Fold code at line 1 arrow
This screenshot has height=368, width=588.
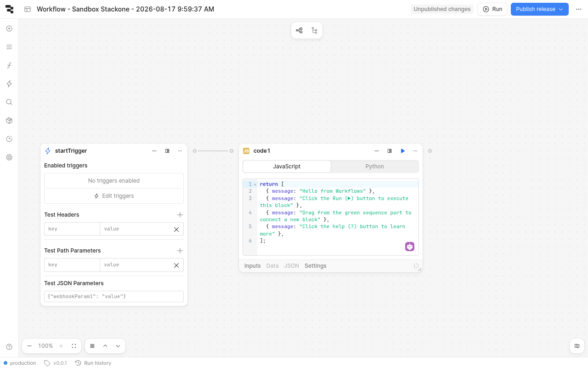[255, 184]
